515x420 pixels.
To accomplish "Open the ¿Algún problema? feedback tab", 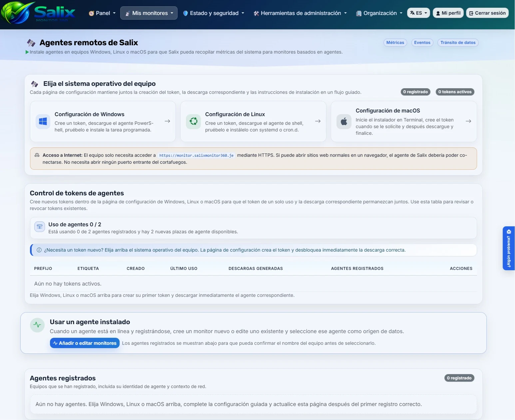I will [509, 248].
